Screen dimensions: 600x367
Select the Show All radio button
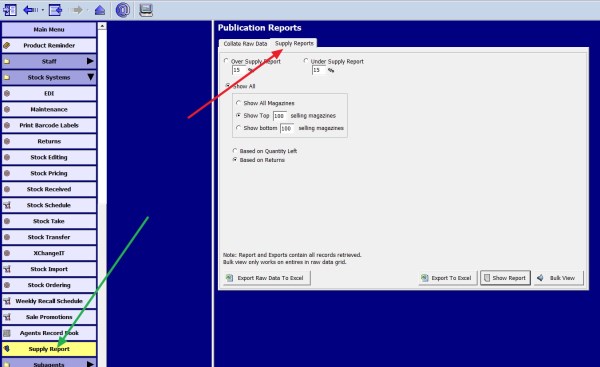[x=228, y=86]
